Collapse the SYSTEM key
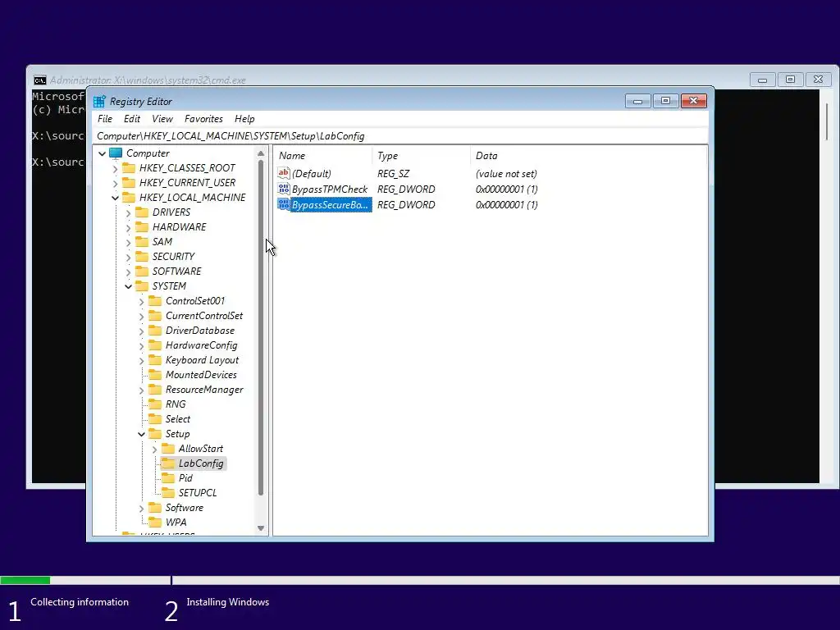The width and height of the screenshot is (840, 630). pyautogui.click(x=129, y=286)
